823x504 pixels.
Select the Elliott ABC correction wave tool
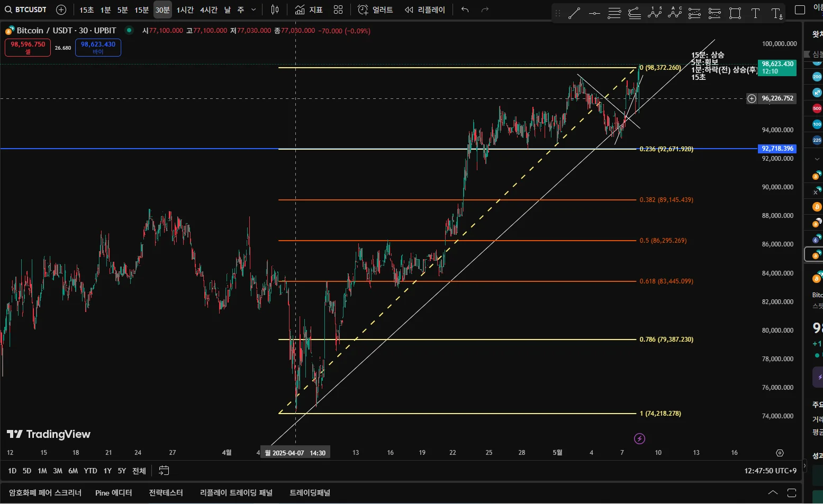coord(675,13)
